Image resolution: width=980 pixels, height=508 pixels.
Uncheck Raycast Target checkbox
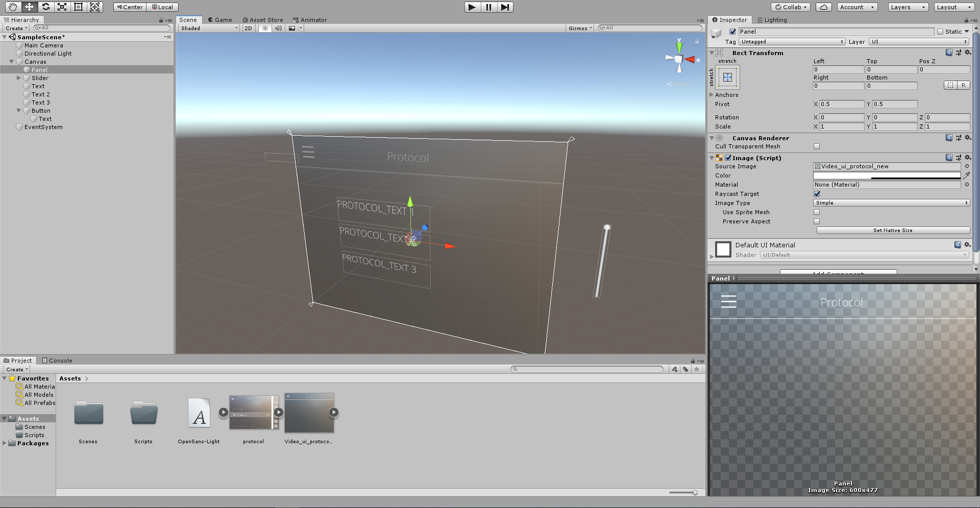817,194
